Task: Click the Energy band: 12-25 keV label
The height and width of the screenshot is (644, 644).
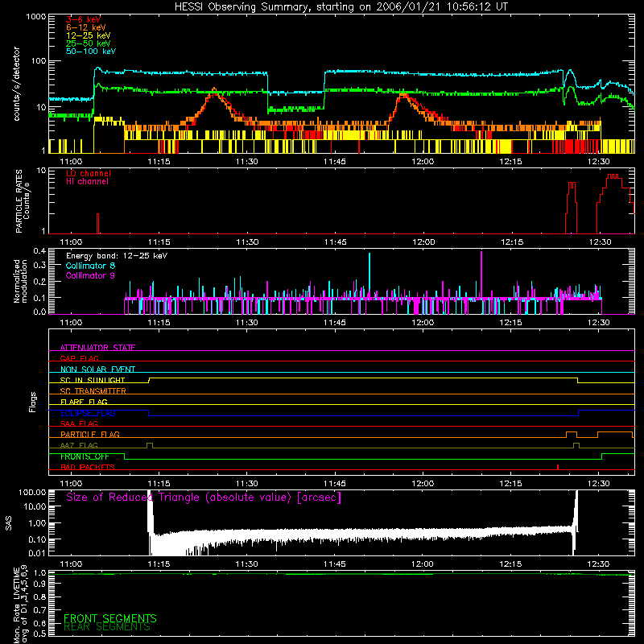Action: click(x=117, y=256)
